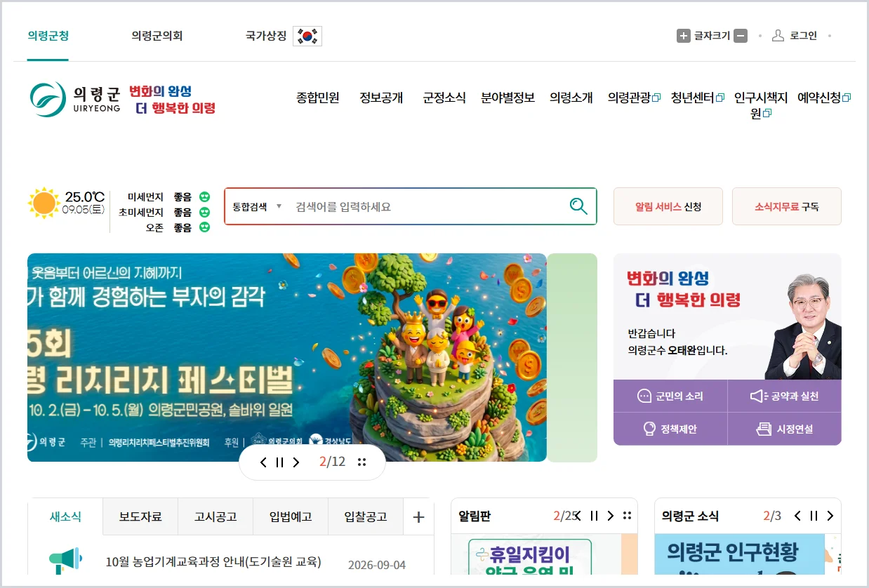Screen dimensions: 869x588
Task: Pause the 알림판 slideshow
Action: 594,516
